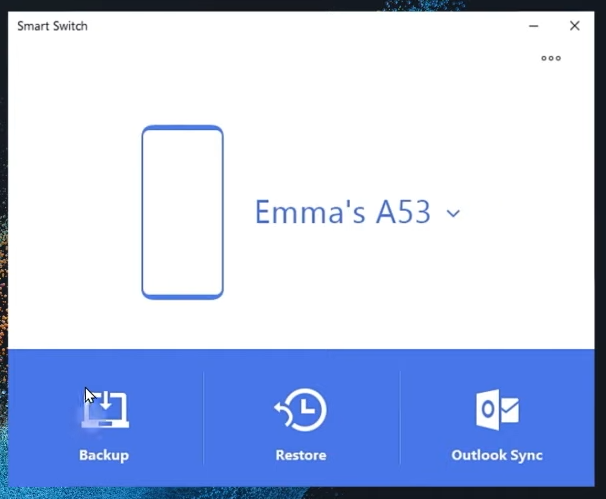Select the Outlook Sync text label
Viewport: 606px width, 499px height.
point(497,455)
